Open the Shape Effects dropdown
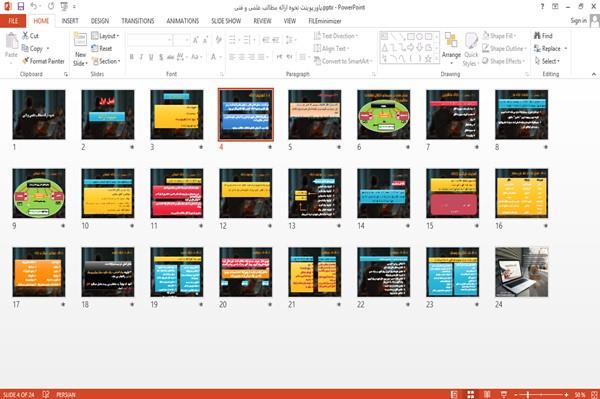 504,61
